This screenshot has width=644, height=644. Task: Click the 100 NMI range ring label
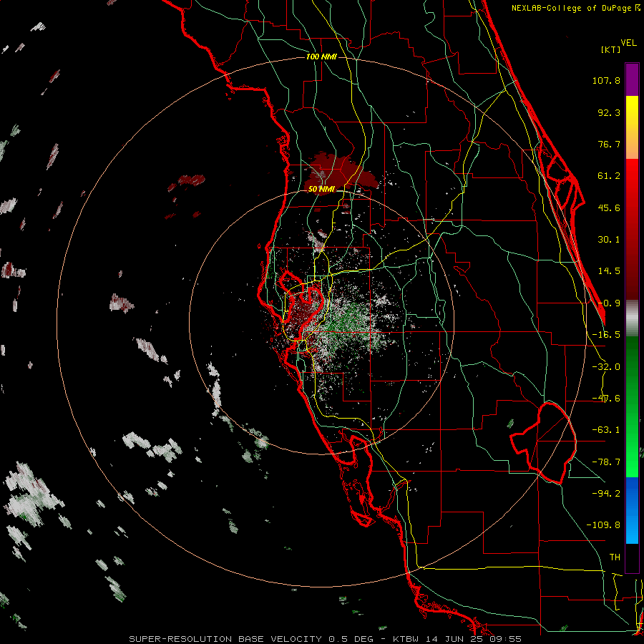point(321,57)
